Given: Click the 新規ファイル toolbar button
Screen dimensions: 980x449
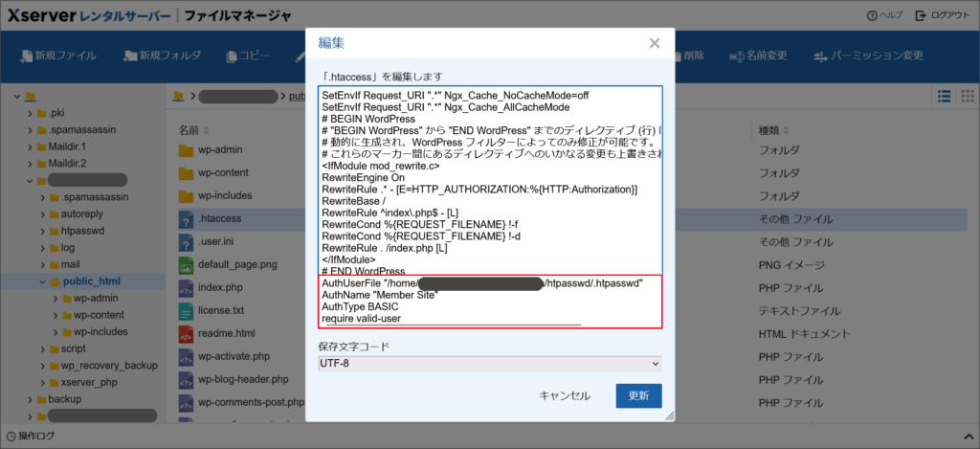Looking at the screenshot, I should point(57,56).
